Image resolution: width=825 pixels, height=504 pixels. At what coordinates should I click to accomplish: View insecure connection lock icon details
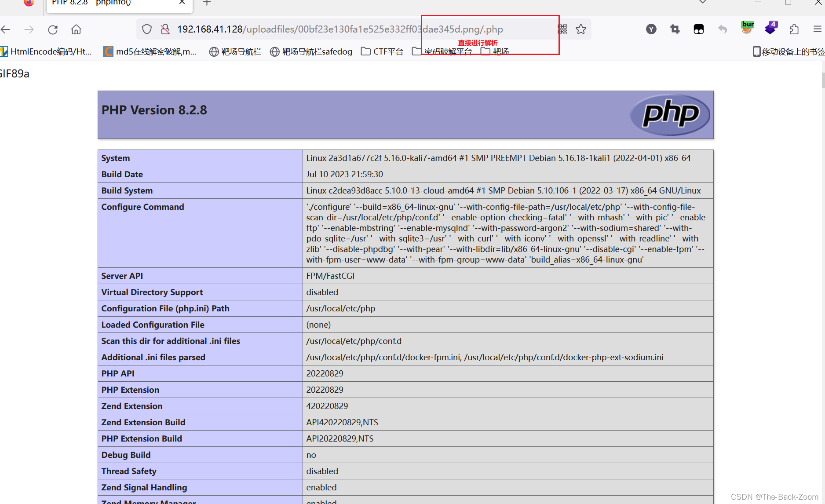tap(165, 29)
